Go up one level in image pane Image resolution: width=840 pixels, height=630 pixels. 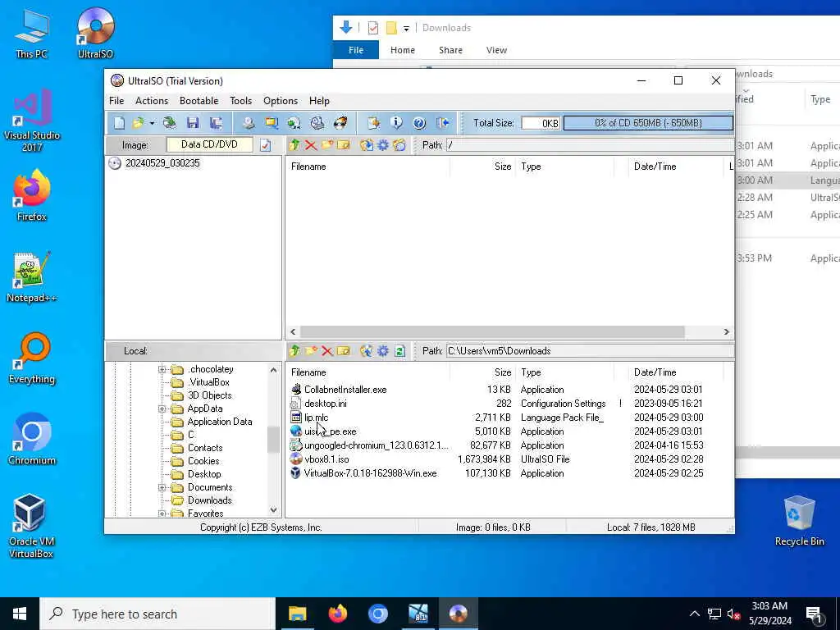294,144
